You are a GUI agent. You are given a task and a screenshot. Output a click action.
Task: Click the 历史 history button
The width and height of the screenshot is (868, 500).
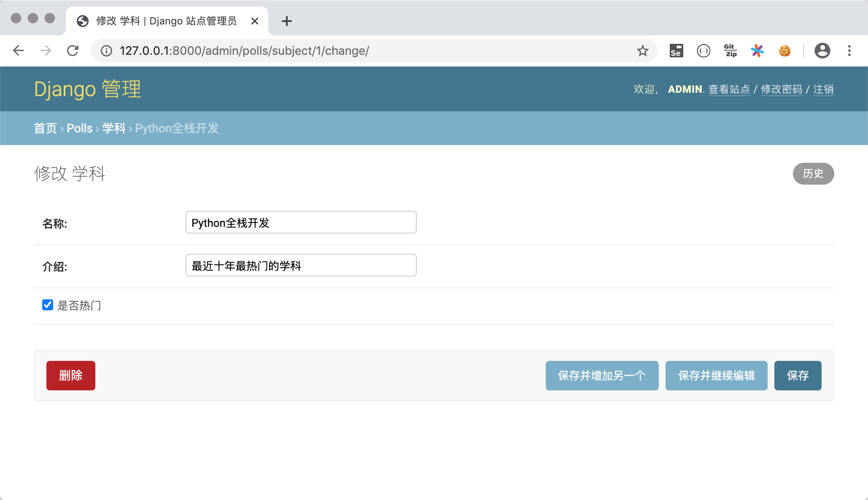(x=813, y=174)
